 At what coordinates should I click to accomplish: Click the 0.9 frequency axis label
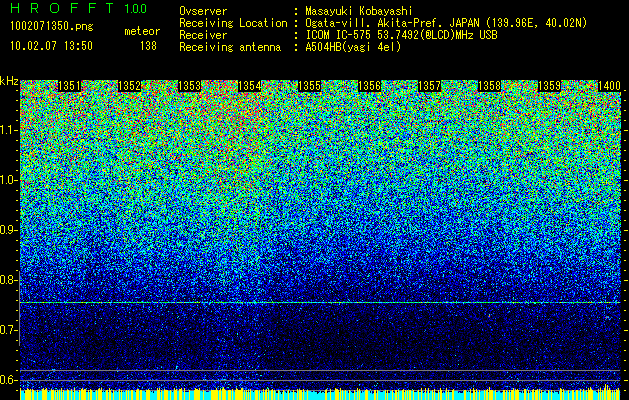pyautogui.click(x=9, y=230)
